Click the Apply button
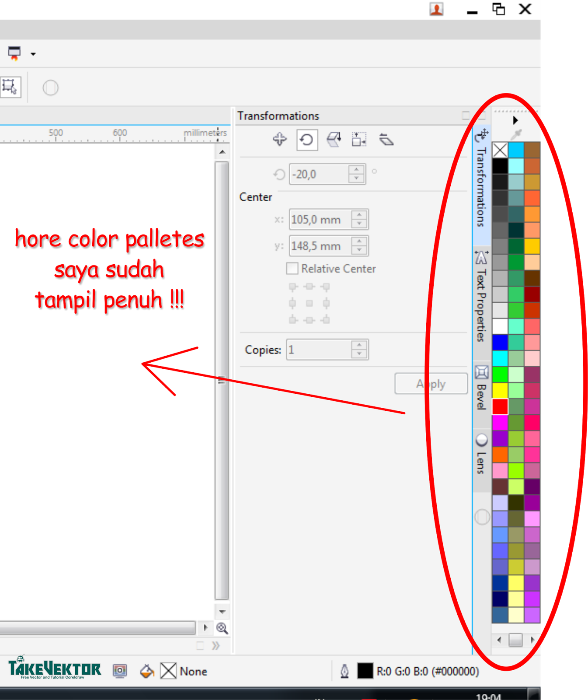The width and height of the screenshot is (588, 700). point(431,384)
